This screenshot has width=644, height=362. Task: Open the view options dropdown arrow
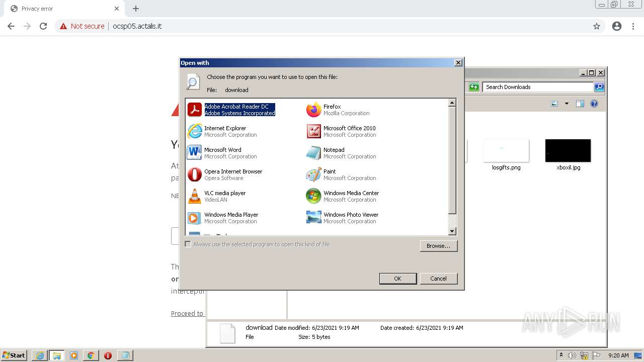567,104
